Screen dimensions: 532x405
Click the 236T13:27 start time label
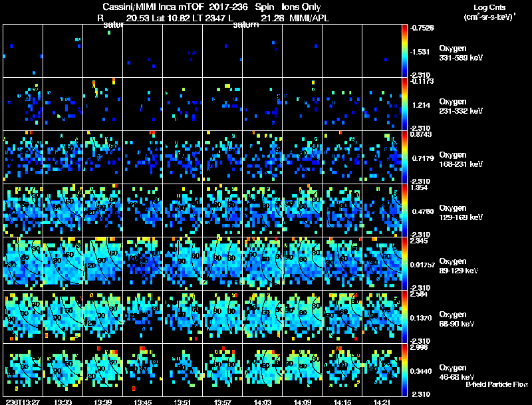23,402
